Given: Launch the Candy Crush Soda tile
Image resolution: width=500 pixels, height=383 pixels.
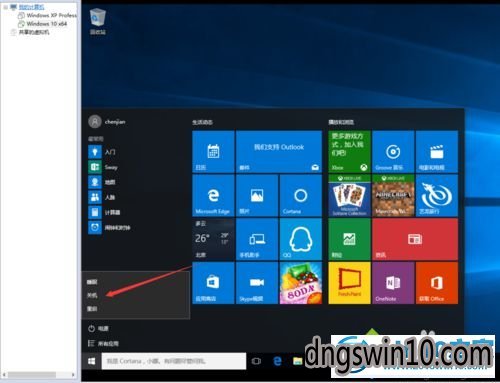Looking at the screenshot, I should point(301,283).
